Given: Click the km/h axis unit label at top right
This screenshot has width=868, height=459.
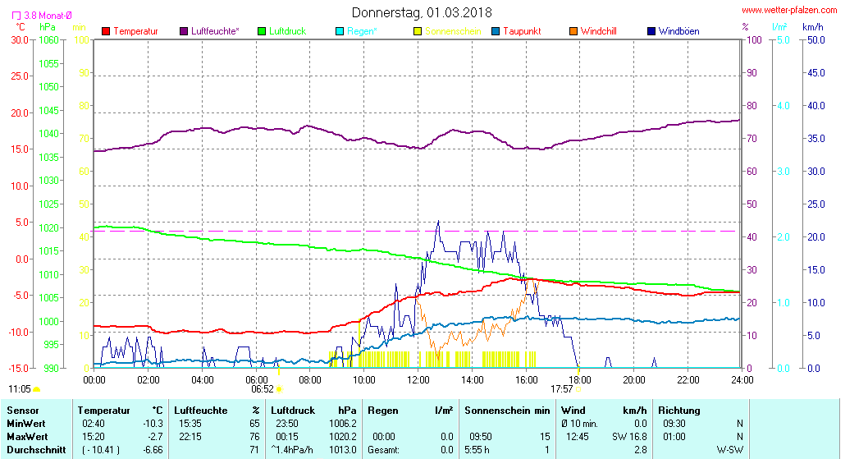Looking at the screenshot, I should 813,26.
